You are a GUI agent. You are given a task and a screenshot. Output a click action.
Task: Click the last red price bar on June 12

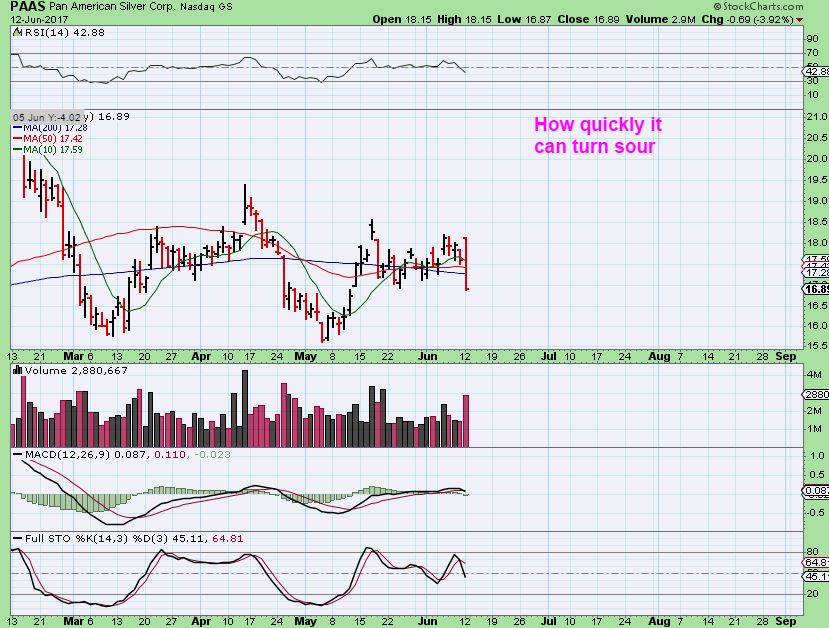tap(466, 263)
